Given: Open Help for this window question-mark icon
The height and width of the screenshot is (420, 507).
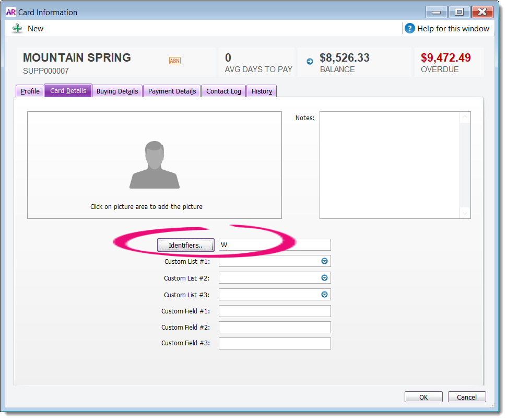Looking at the screenshot, I should coord(410,29).
